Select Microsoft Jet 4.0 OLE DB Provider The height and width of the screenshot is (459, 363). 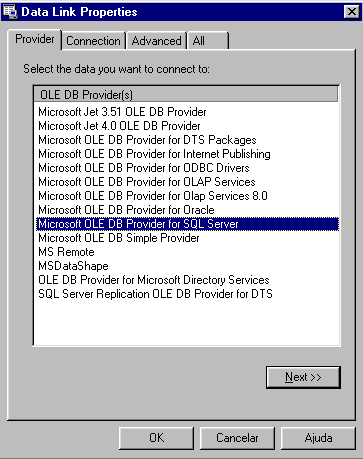point(119,126)
